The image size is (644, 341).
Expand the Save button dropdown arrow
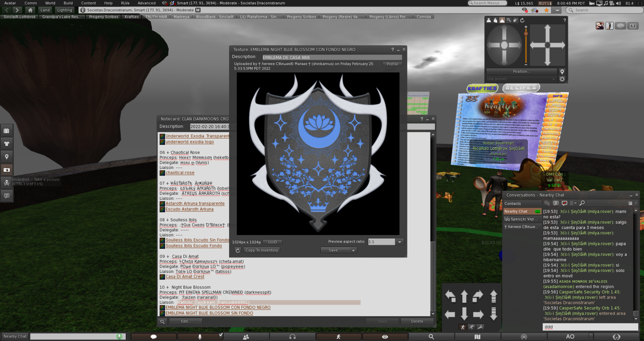tap(353, 250)
